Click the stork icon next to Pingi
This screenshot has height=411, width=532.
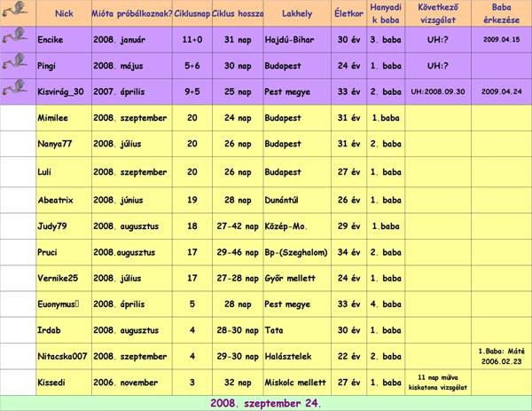coord(17,66)
